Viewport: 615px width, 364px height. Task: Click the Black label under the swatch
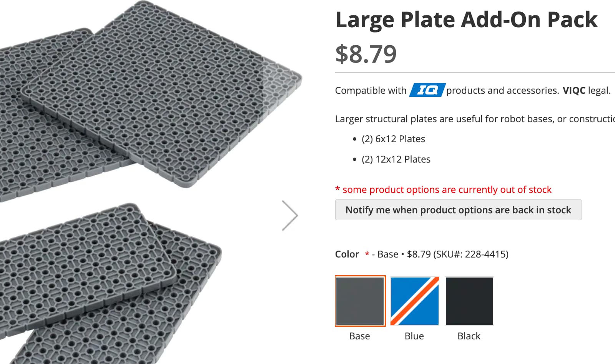[x=469, y=336]
